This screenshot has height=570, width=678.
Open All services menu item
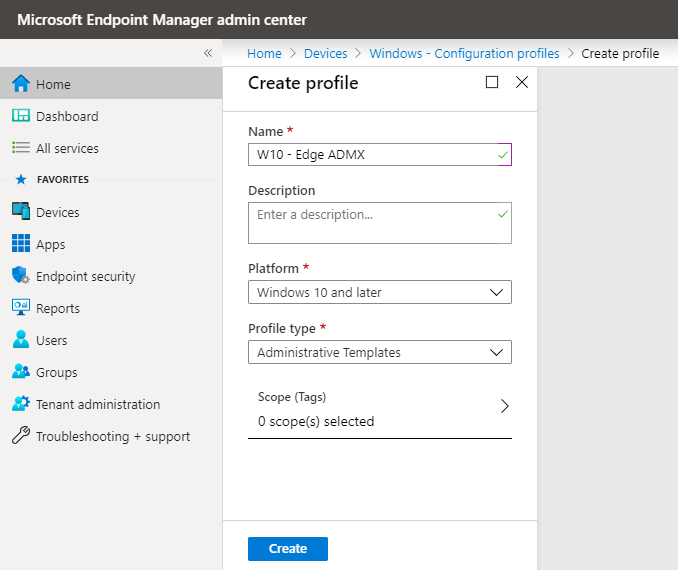[111, 148]
